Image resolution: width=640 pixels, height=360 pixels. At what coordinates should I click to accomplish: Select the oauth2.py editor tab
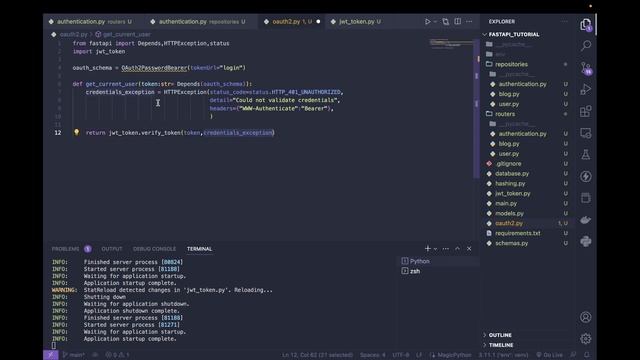coord(291,22)
